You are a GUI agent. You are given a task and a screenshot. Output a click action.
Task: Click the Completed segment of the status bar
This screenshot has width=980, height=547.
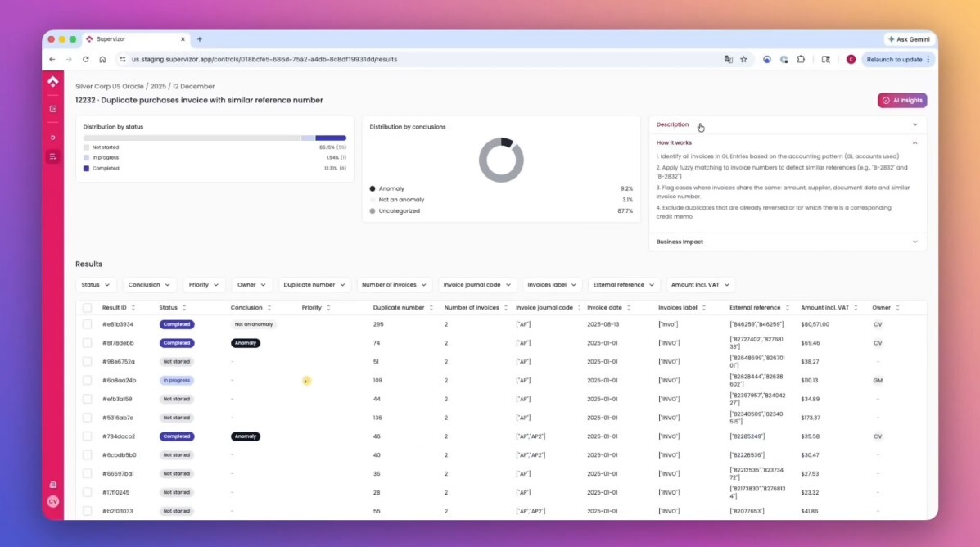(331, 138)
